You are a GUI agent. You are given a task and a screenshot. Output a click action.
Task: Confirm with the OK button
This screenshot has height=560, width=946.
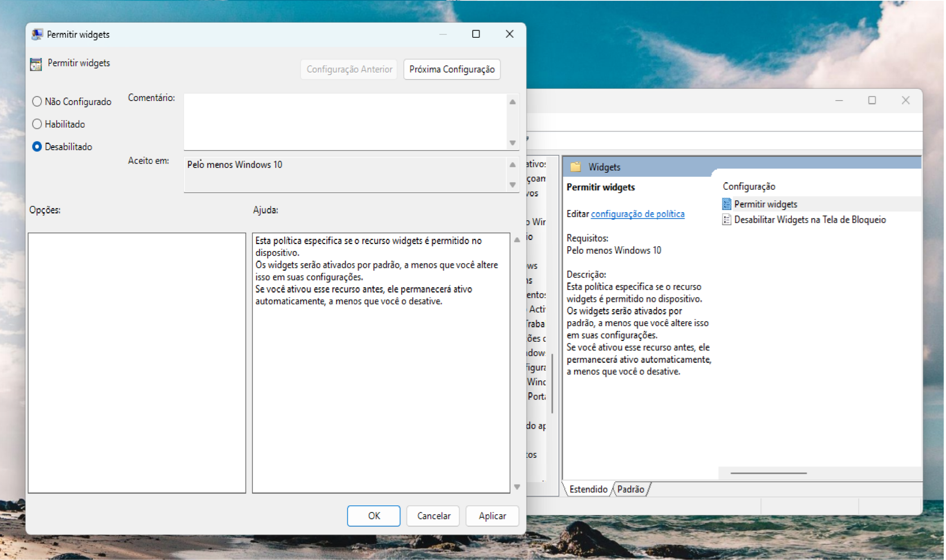click(x=374, y=516)
